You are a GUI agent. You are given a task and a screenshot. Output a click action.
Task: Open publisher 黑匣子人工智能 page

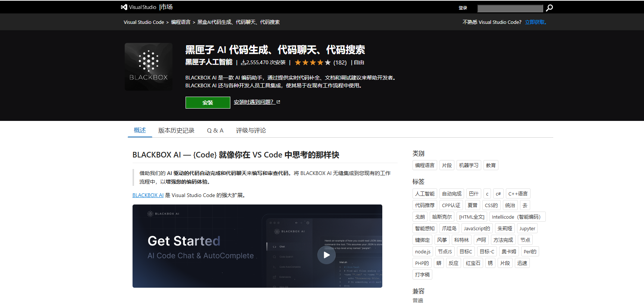pyautogui.click(x=209, y=62)
